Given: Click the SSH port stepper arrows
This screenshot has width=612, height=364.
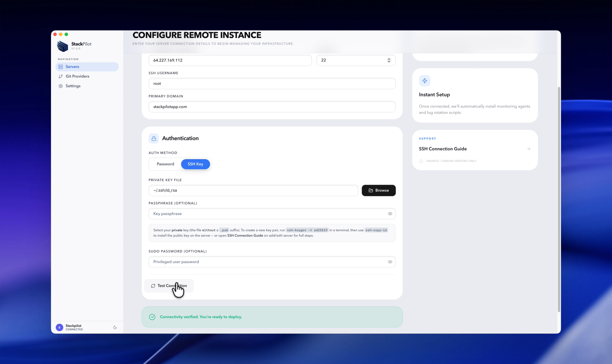Looking at the screenshot, I should [x=389, y=60].
